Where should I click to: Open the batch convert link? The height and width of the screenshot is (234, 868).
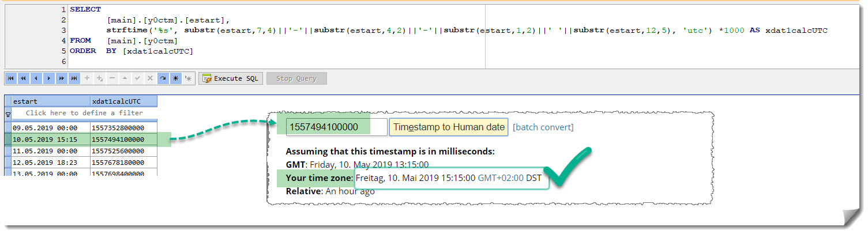point(543,127)
